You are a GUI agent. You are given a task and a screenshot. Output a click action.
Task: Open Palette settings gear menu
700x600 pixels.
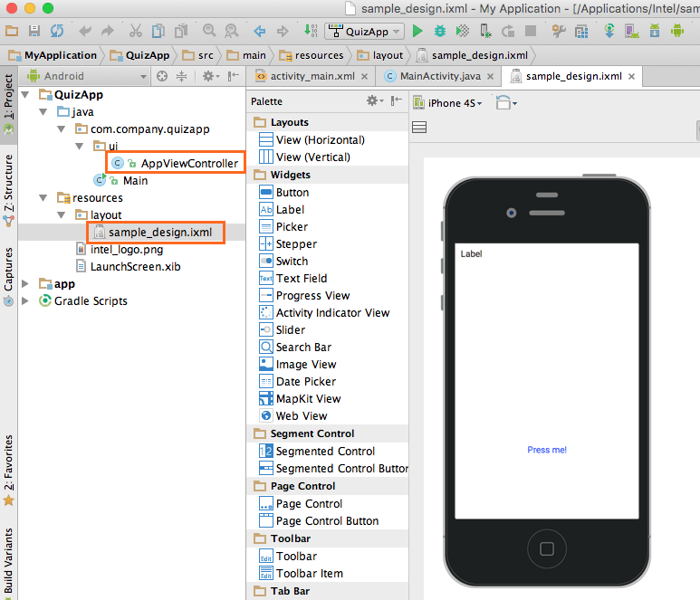click(375, 100)
